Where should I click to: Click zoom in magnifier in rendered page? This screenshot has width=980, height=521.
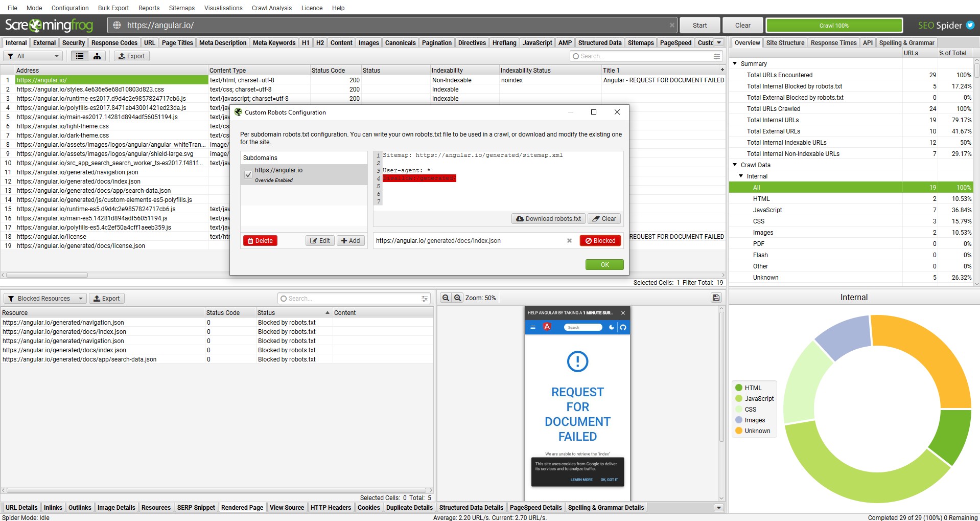pos(458,298)
